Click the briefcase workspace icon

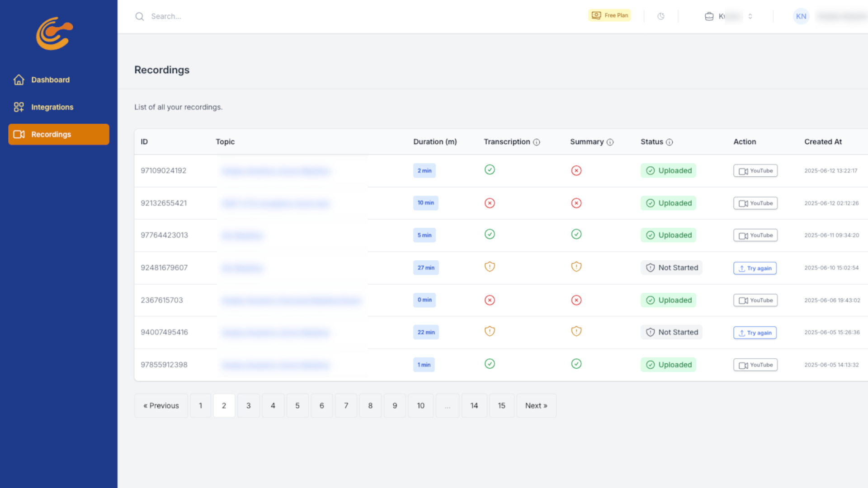coord(709,16)
